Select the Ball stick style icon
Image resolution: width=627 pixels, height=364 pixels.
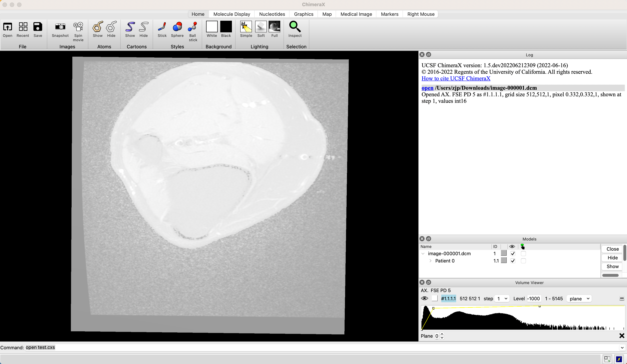(x=193, y=27)
